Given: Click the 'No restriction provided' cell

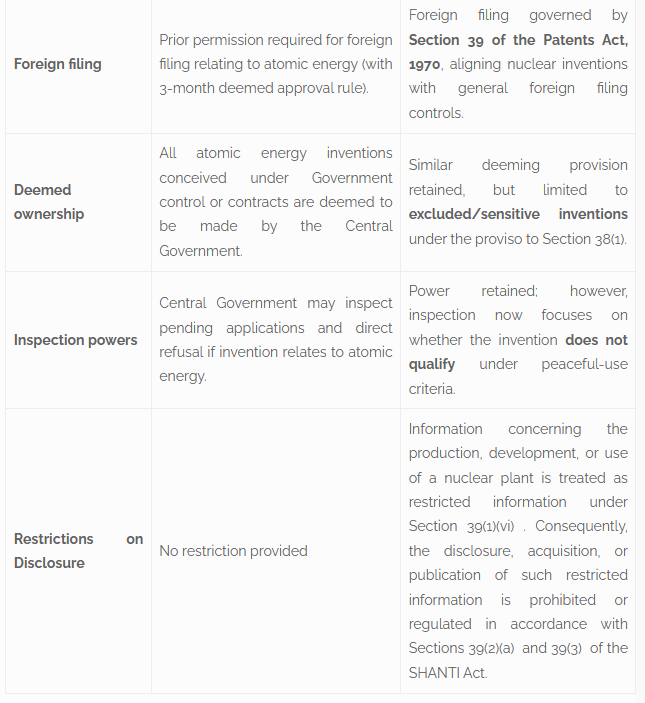Looking at the screenshot, I should click(x=233, y=551).
